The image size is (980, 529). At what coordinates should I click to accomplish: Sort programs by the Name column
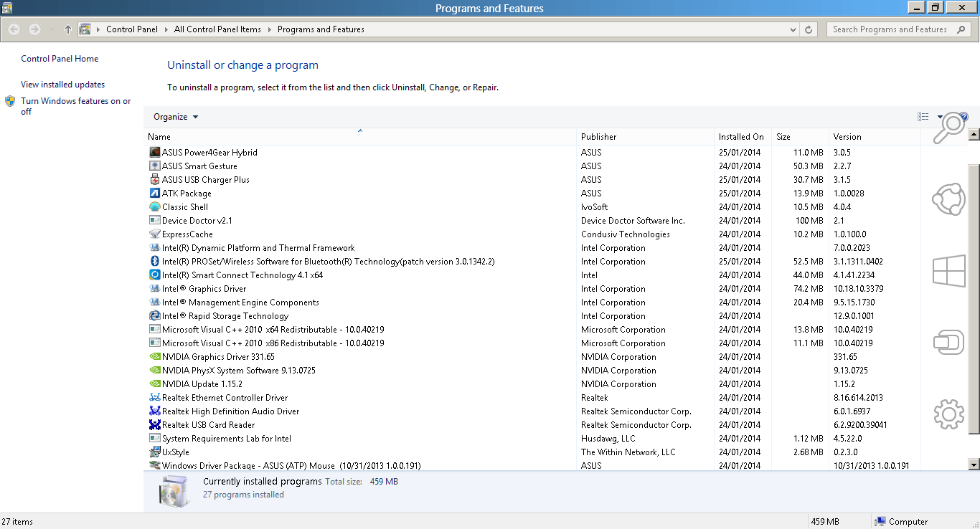360,136
